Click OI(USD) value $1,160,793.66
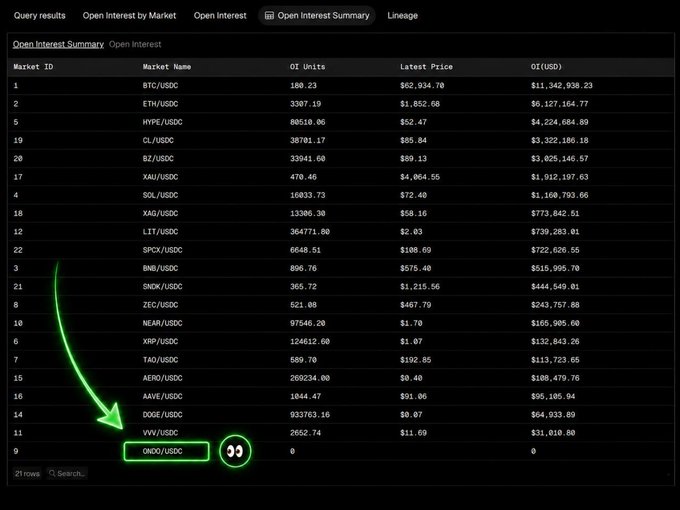This screenshot has height=510, width=680. [x=559, y=195]
